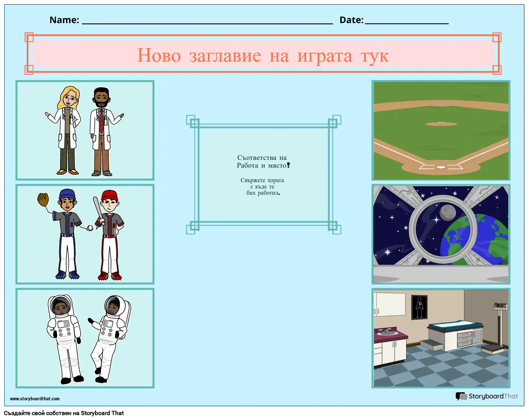Click the Date input line
Screen dimensions: 529x420
(406, 21)
